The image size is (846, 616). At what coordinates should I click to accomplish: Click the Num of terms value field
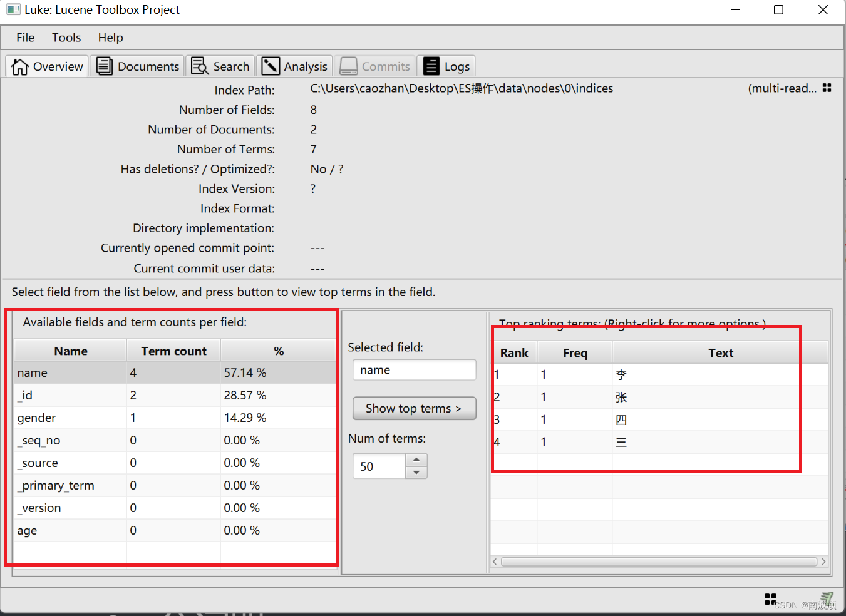click(379, 466)
